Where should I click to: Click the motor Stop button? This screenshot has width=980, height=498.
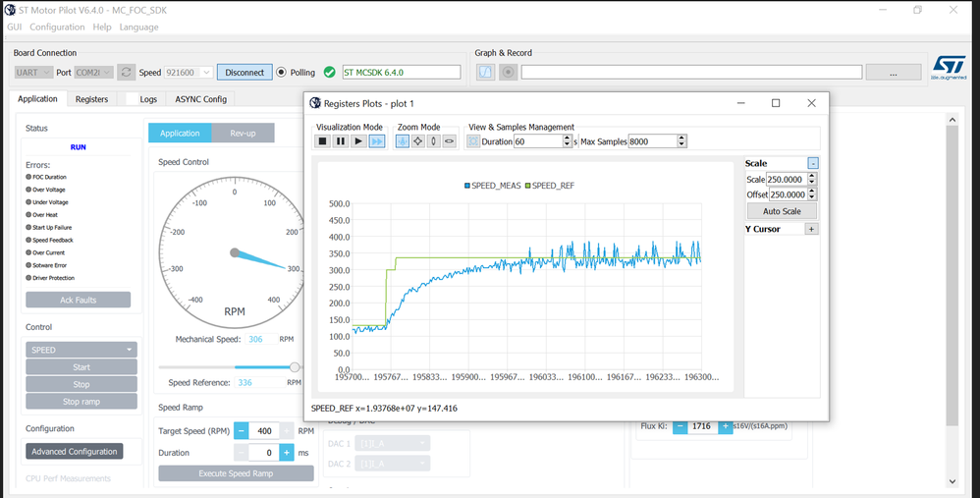pyautogui.click(x=82, y=384)
